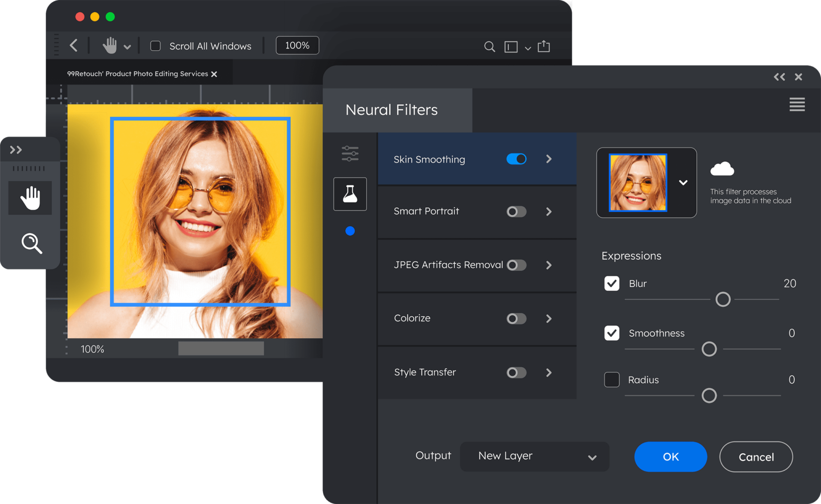The image size is (821, 504).
Task: Click the search icon in top toolbar
Action: (489, 46)
